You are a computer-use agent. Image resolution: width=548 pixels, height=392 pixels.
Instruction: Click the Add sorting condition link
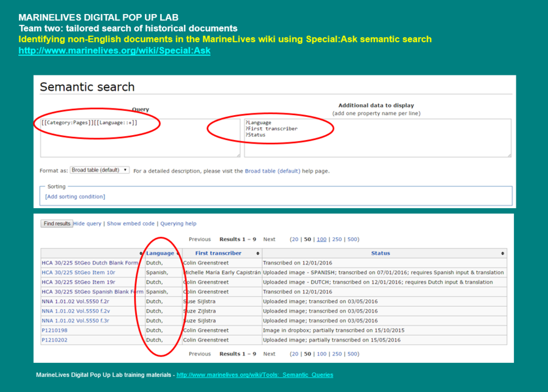[75, 197]
